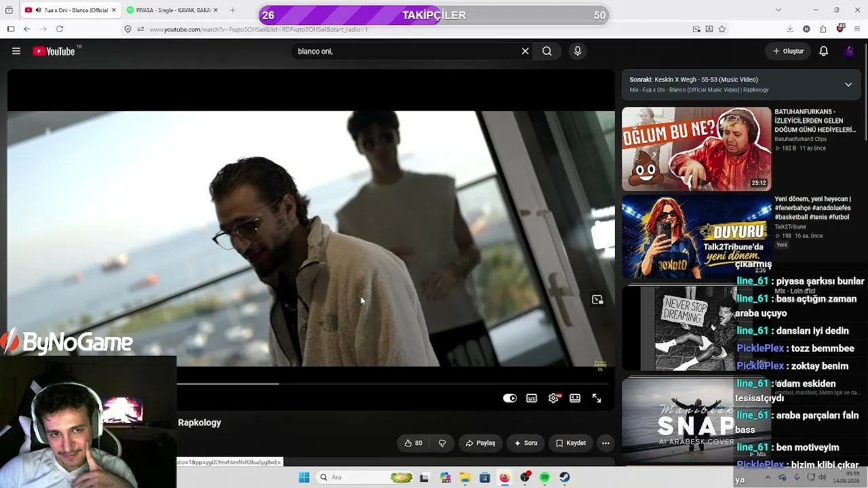Open the OBS icon in the taskbar

pos(525,478)
